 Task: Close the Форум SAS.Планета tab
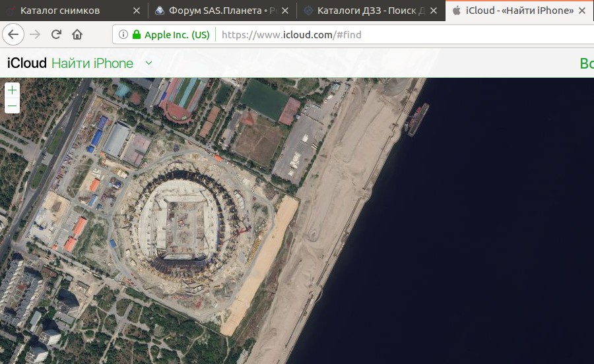[286, 11]
